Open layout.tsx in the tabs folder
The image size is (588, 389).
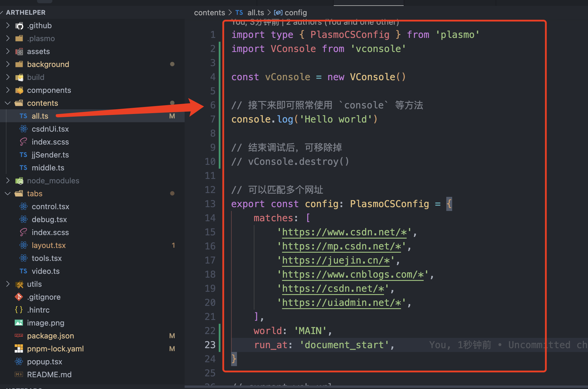(x=49, y=245)
